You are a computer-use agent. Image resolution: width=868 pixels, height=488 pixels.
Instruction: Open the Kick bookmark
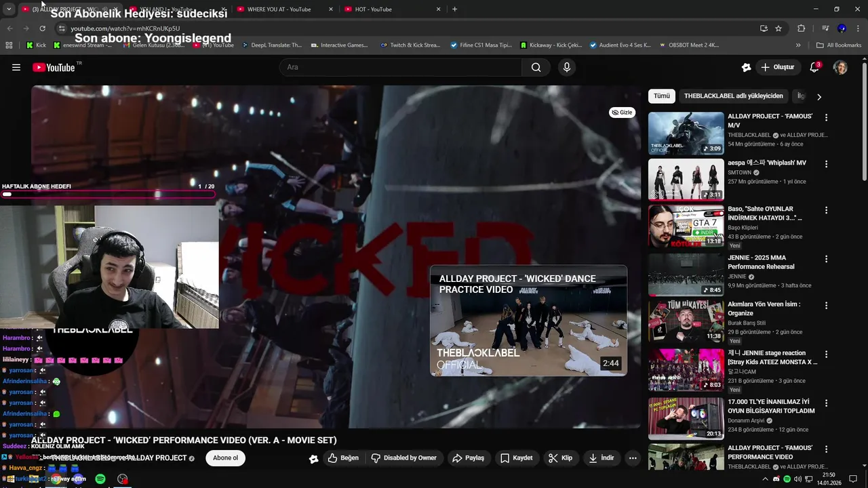(36, 45)
